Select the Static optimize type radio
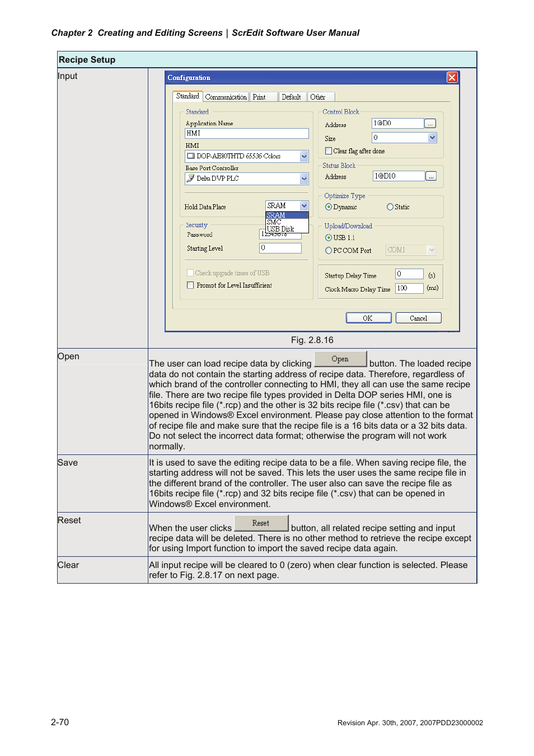 pos(390,207)
